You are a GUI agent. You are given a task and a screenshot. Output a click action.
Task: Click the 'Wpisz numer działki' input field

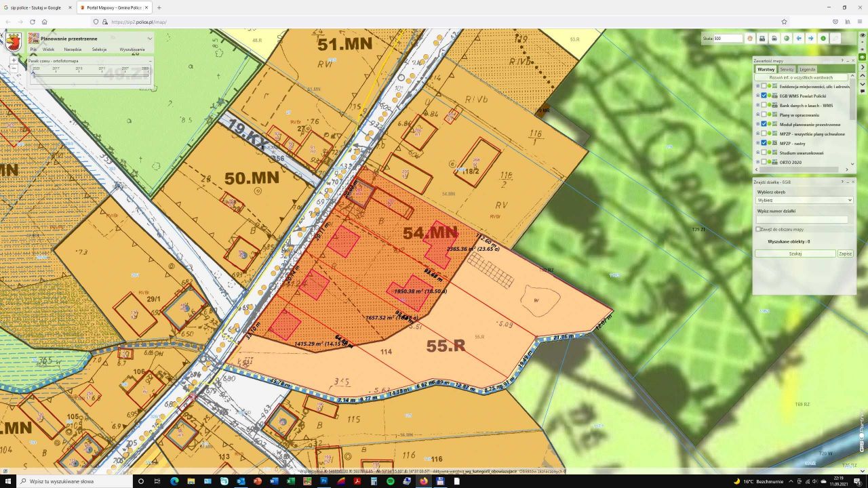click(802, 220)
